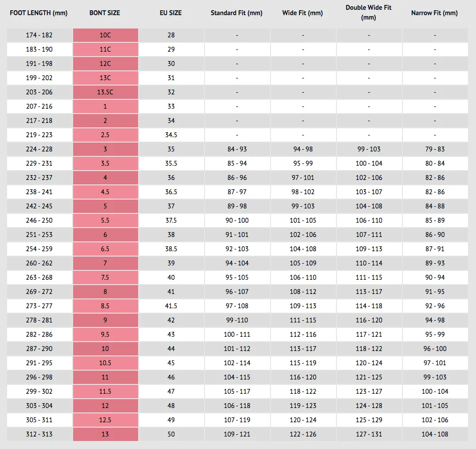
Task: Click Wide Fit value 122 - 126
Action: pyautogui.click(x=303, y=434)
